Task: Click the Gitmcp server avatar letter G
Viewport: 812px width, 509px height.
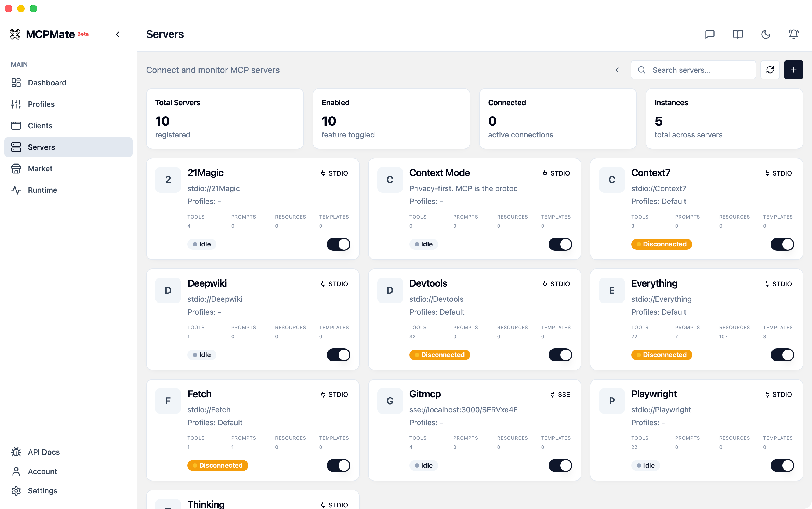Action: coord(390,401)
